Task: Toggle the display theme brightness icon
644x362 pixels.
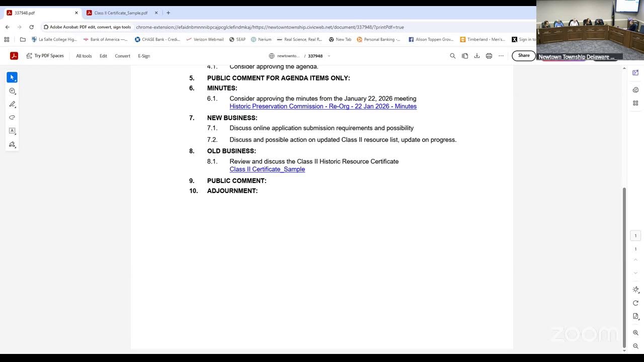Action: tap(635, 290)
